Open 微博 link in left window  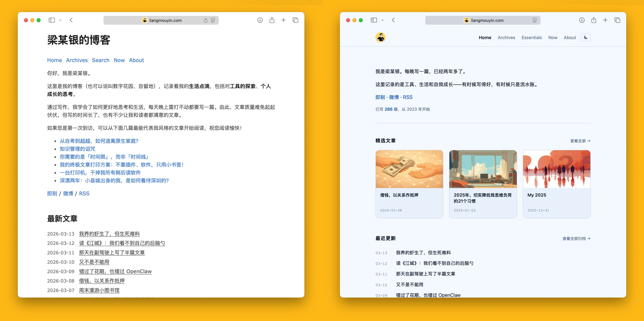[x=68, y=193]
